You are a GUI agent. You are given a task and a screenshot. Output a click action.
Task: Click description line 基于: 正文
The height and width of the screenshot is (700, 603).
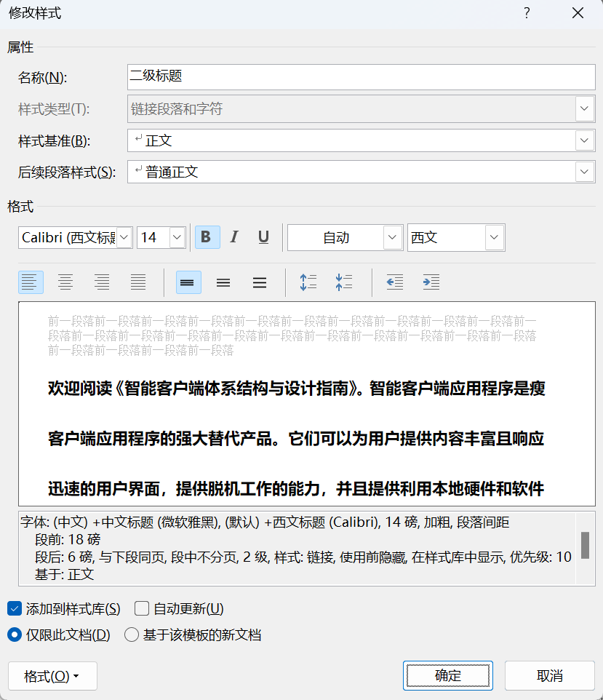64,574
